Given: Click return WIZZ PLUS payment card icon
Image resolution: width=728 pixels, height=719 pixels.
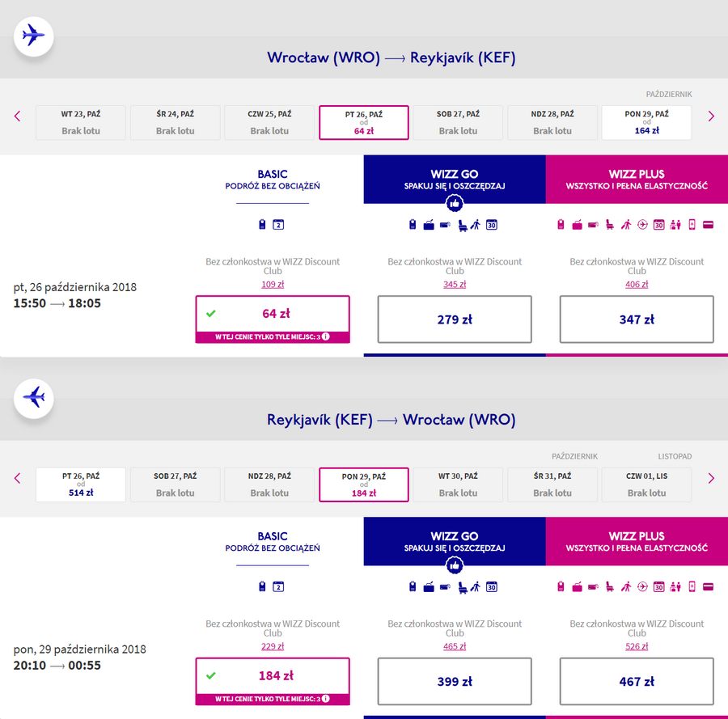Looking at the screenshot, I should click(708, 587).
